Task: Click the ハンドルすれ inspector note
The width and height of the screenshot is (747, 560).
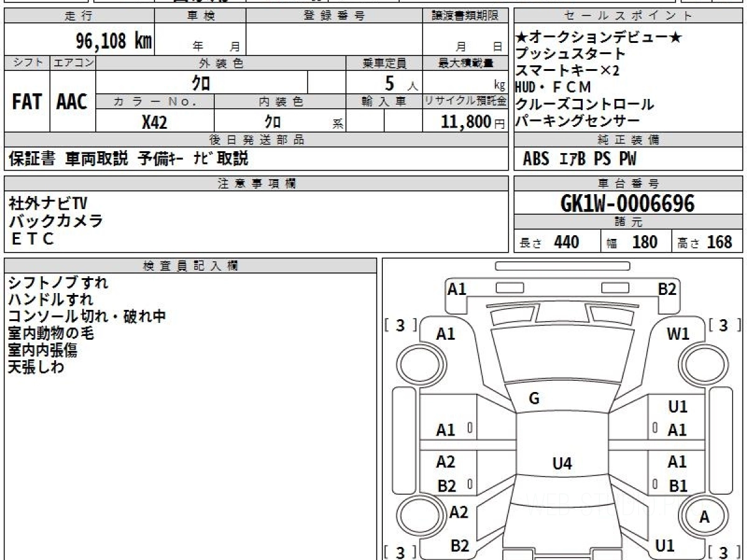Action: (51, 299)
